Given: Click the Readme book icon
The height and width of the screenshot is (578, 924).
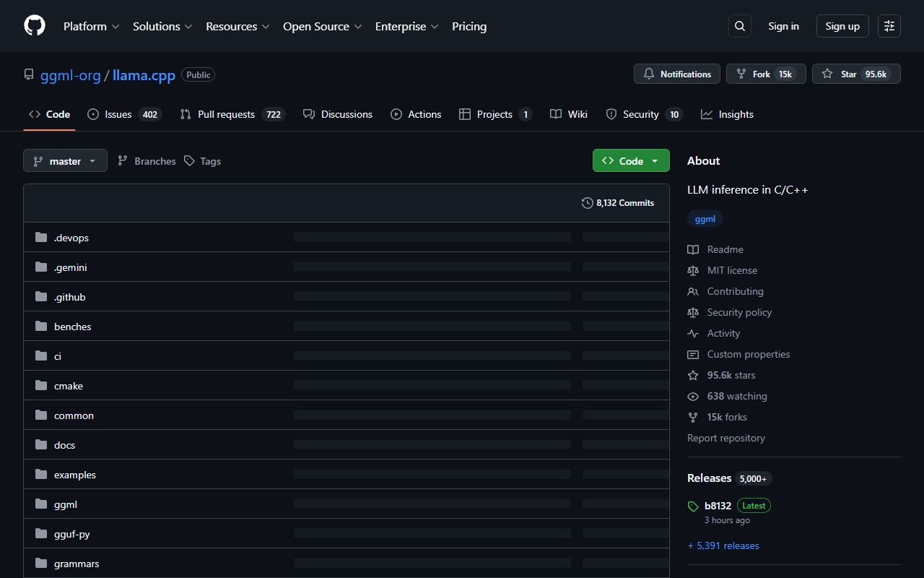Looking at the screenshot, I should [x=693, y=249].
